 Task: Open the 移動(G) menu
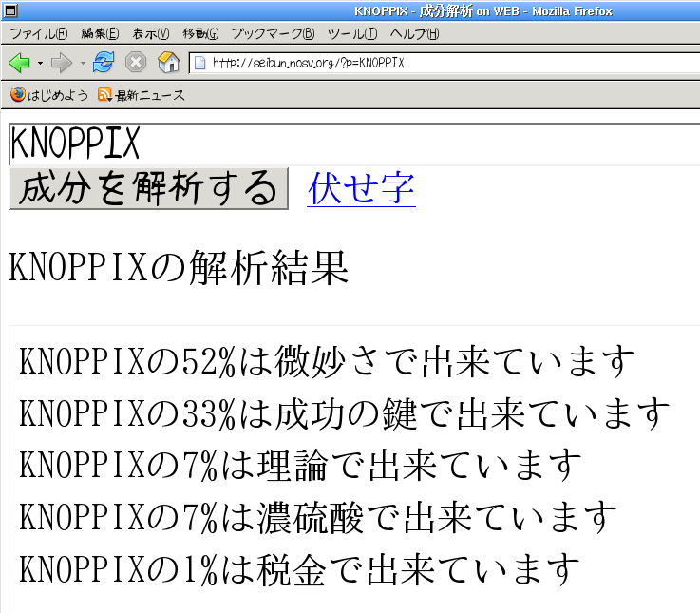click(201, 33)
